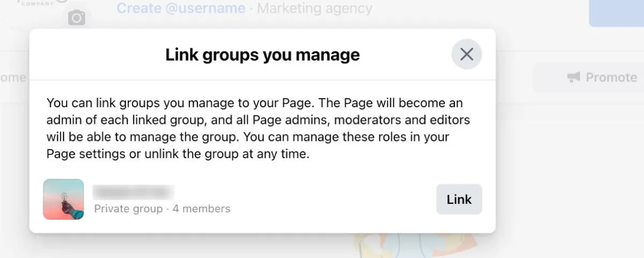Select the blurred group name
This screenshot has height=258, width=644.
click(x=134, y=191)
